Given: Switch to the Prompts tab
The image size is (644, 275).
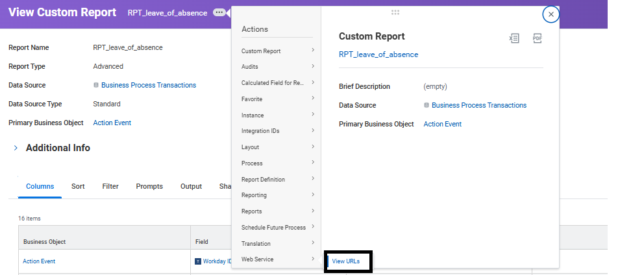Looking at the screenshot, I should (x=149, y=186).
